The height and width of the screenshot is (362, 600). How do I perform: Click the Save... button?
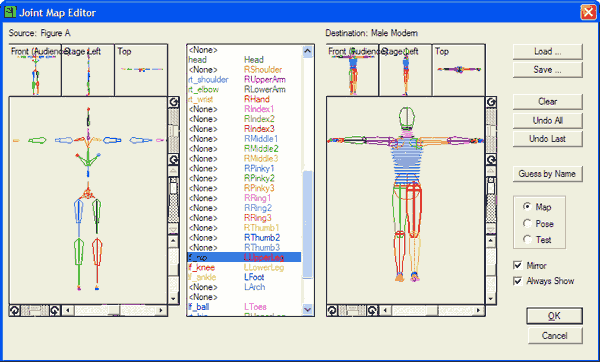coord(548,70)
